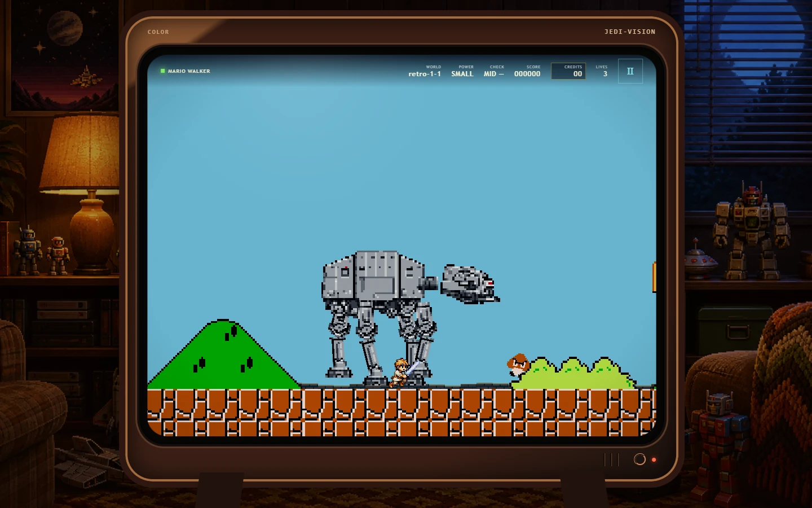Image resolution: width=812 pixels, height=508 pixels.
Task: Click the lives value '3'
Action: click(x=605, y=74)
